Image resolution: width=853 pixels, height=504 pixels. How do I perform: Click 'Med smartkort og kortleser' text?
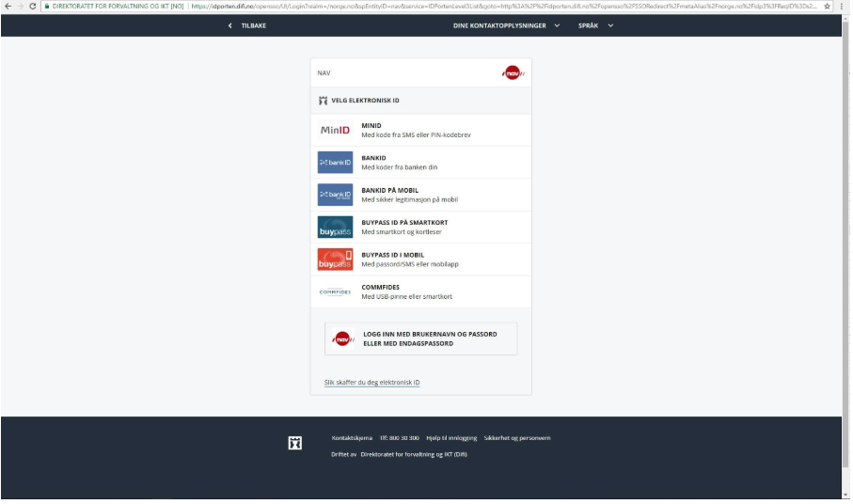402,232
